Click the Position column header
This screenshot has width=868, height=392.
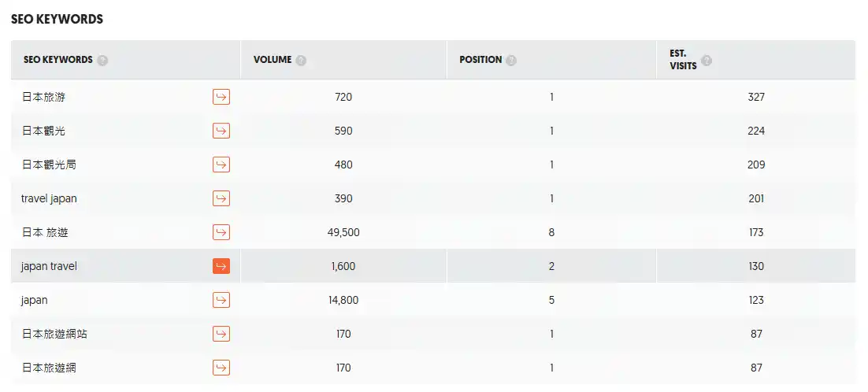(x=480, y=60)
